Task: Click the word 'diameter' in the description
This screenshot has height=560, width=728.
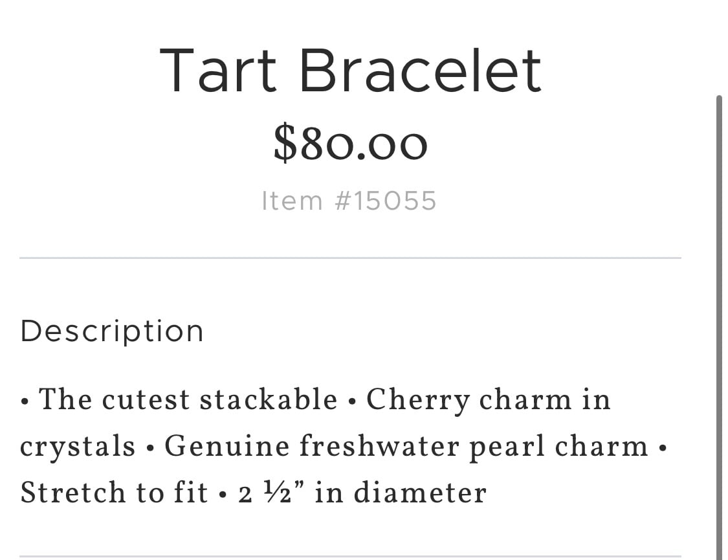Action: point(420,493)
